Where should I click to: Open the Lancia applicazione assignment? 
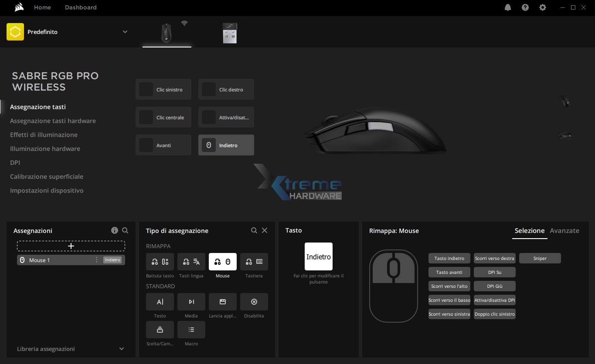pyautogui.click(x=222, y=302)
